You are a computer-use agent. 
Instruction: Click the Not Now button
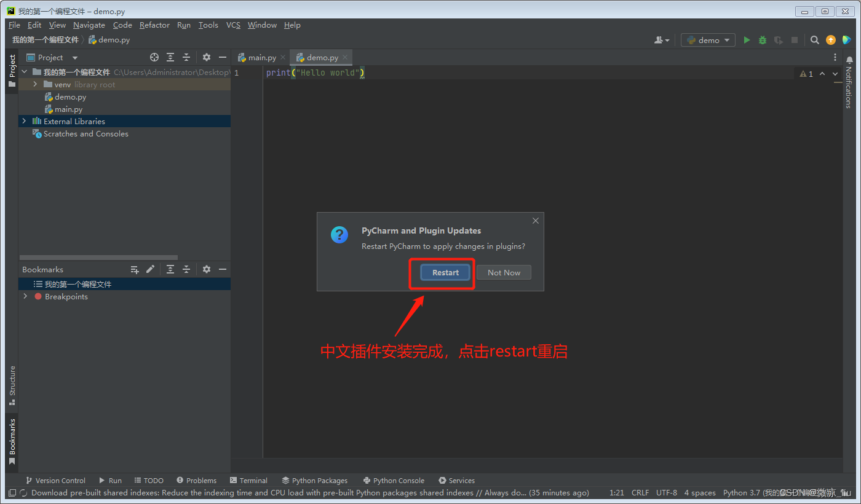click(x=504, y=272)
